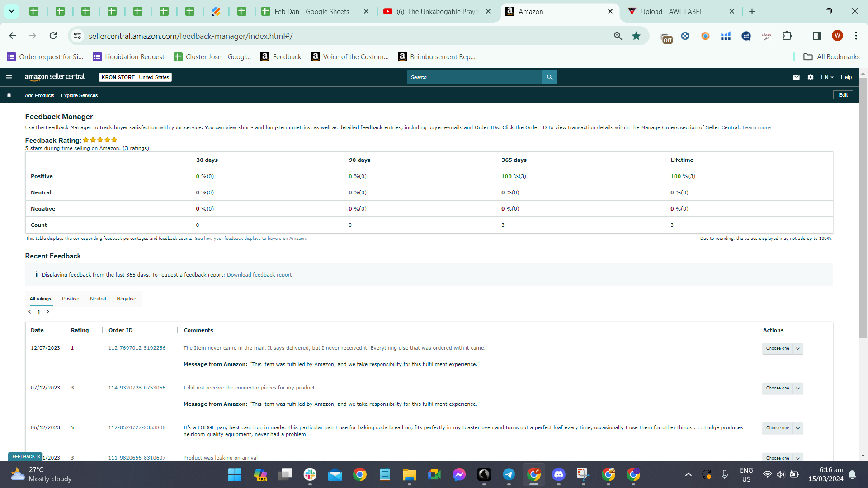The width and height of the screenshot is (868, 488).
Task: Open the Seller Central settings gear
Action: pyautogui.click(x=811, y=77)
